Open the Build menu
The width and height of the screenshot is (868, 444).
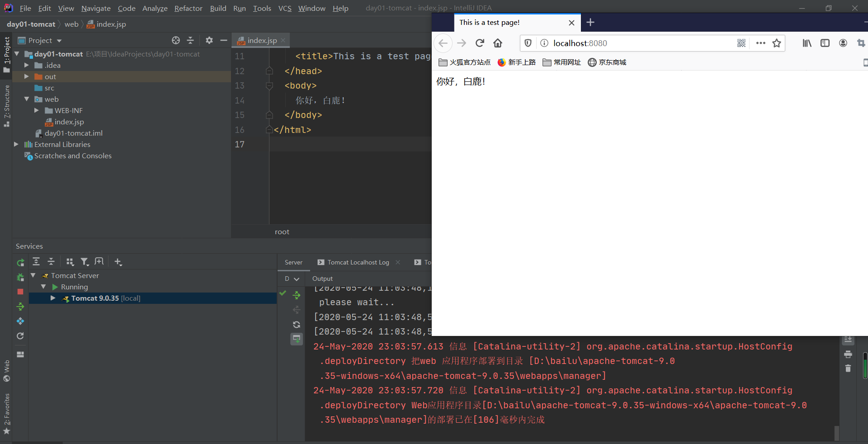[218, 8]
